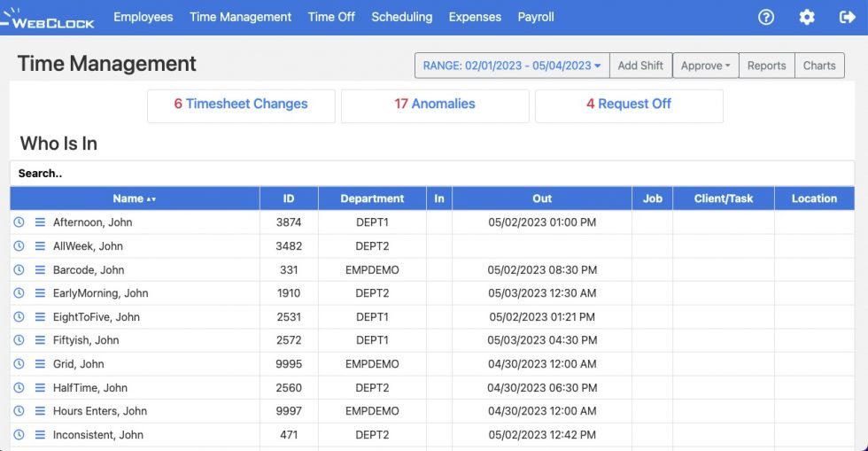Click the logout arrow icon
Viewport: 868px width, 451px height.
click(846, 17)
